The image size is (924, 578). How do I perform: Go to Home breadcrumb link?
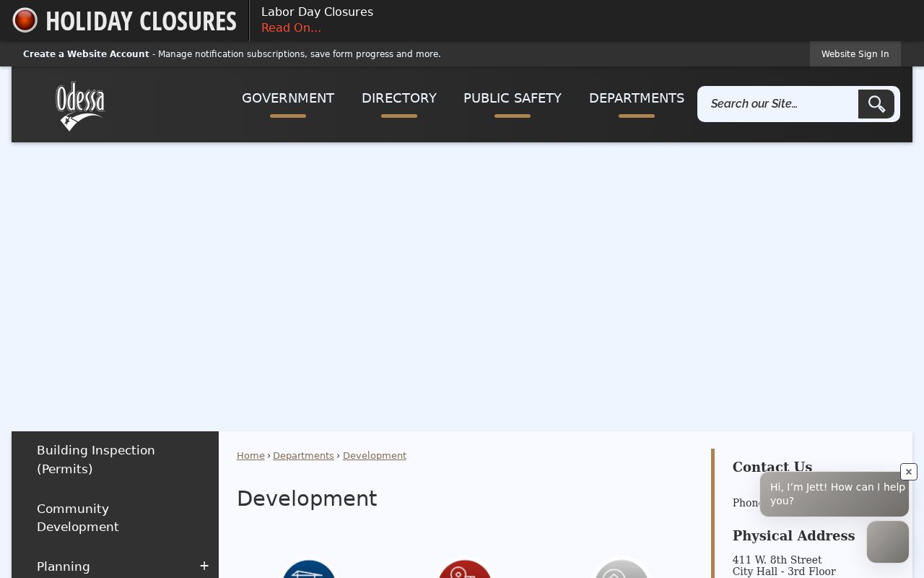click(250, 456)
